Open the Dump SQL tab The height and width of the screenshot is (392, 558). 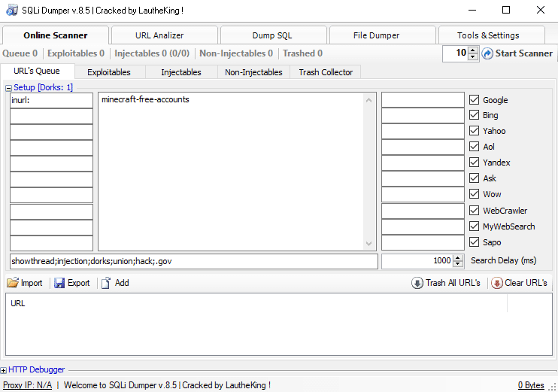pos(273,35)
